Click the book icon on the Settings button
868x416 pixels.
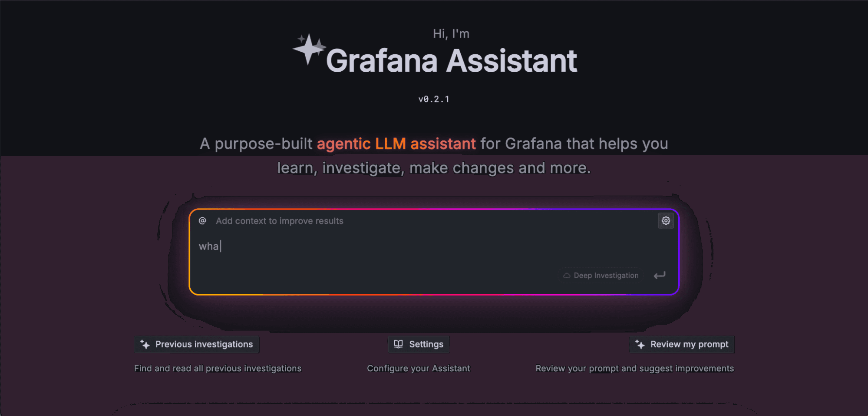coord(398,344)
